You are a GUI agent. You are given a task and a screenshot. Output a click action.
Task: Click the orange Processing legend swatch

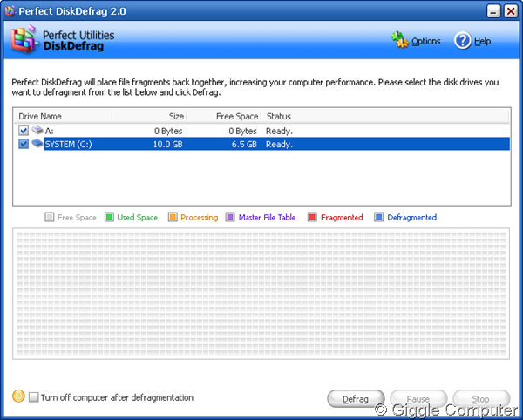(173, 217)
